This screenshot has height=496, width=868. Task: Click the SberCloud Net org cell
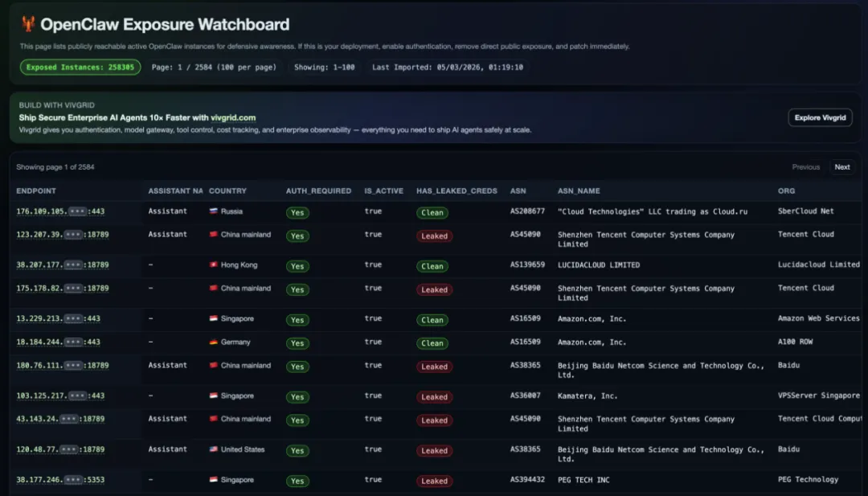pos(805,211)
